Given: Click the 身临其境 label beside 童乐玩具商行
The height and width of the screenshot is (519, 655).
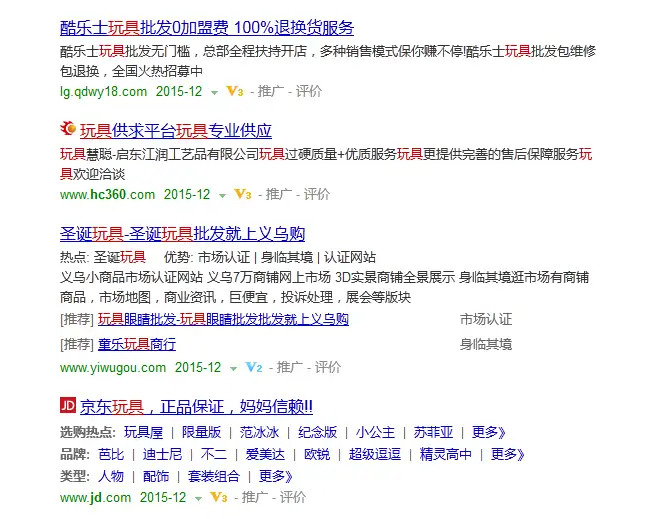Looking at the screenshot, I should point(486,344).
